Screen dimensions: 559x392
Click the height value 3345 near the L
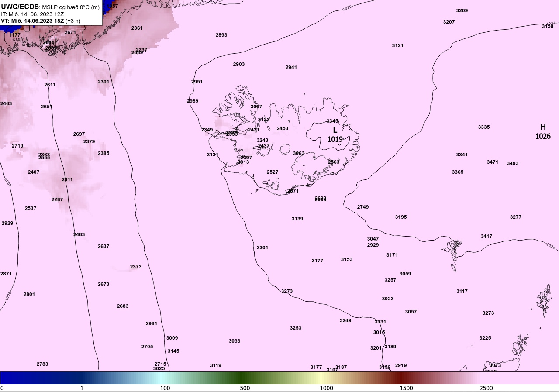click(332, 121)
